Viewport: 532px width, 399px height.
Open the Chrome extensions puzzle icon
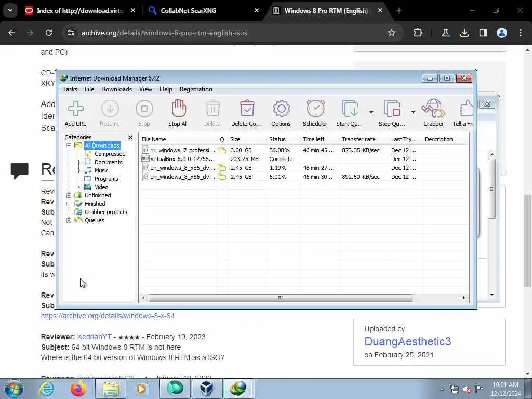418,33
